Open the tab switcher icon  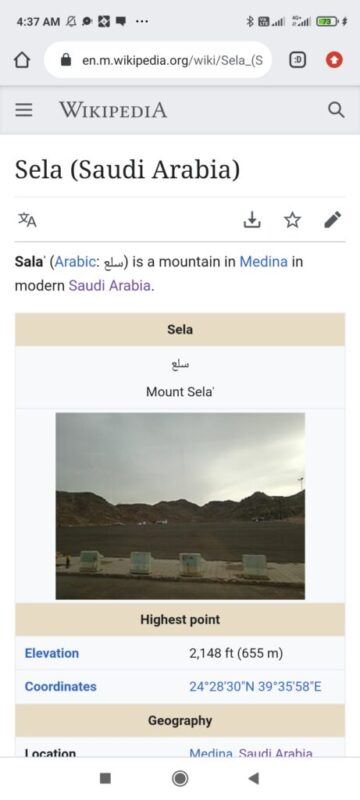pos(298,60)
